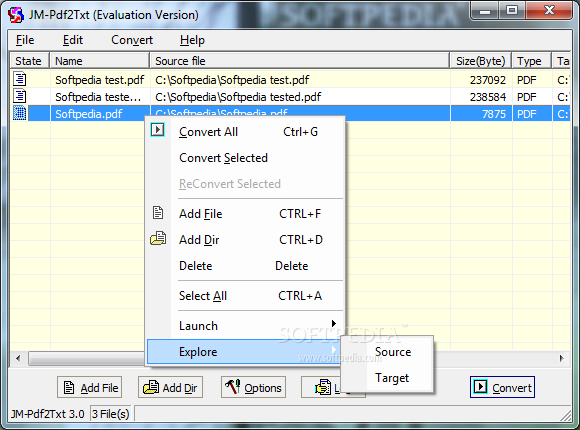Choose Convert Selected from context menu
The image size is (580, 430).
(x=245, y=158)
